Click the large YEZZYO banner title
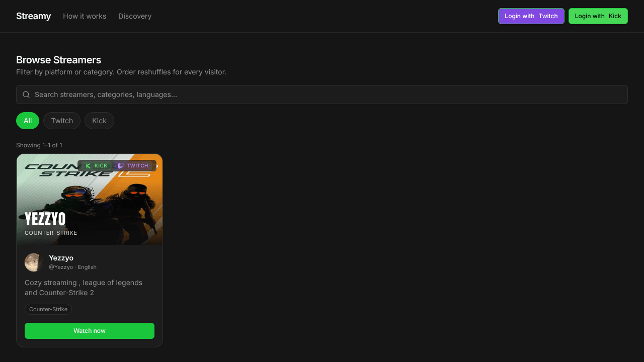The width and height of the screenshot is (644, 362). (x=45, y=219)
